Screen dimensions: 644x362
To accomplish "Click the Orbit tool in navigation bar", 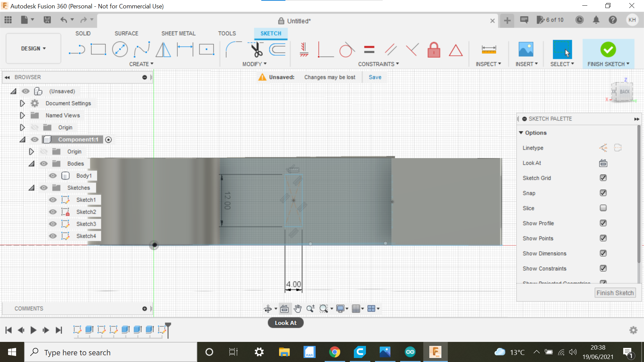I will pyautogui.click(x=268, y=308).
